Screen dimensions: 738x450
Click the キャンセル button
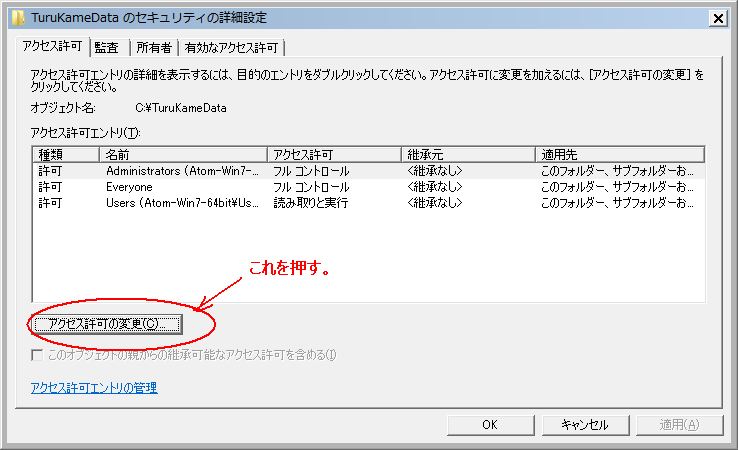point(584,424)
